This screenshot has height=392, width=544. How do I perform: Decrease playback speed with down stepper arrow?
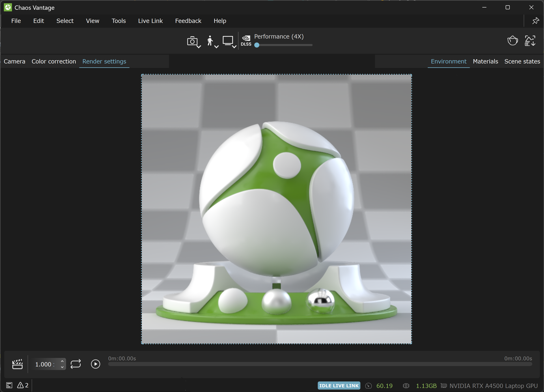coord(62,367)
